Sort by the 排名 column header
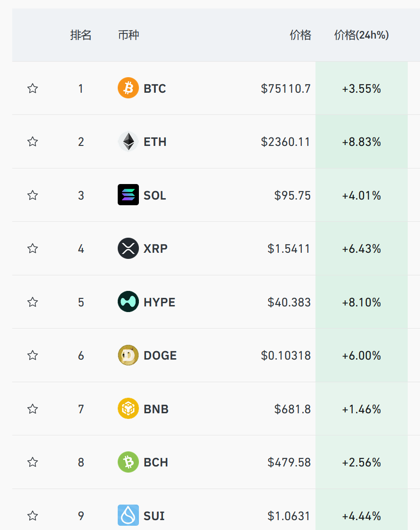The image size is (420, 530). click(x=81, y=35)
